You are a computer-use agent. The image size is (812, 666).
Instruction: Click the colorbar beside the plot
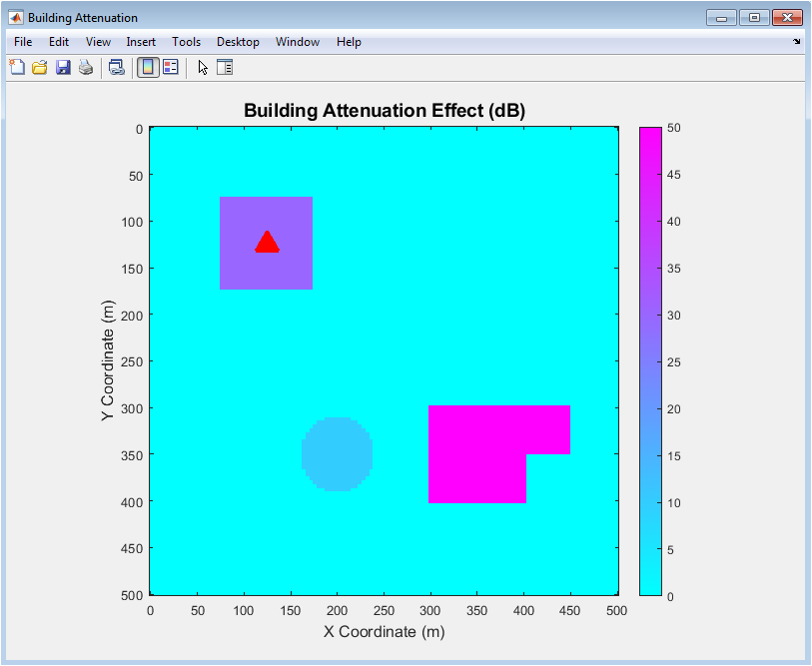pyautogui.click(x=649, y=359)
